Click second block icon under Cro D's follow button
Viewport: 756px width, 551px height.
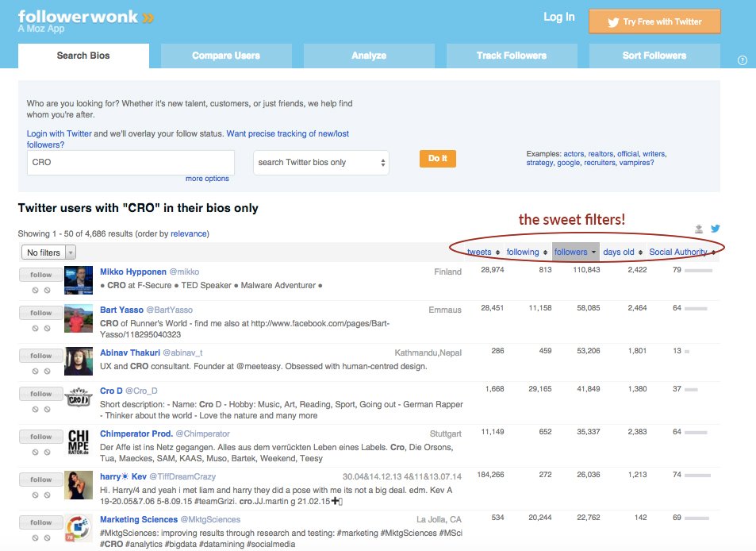[48, 409]
